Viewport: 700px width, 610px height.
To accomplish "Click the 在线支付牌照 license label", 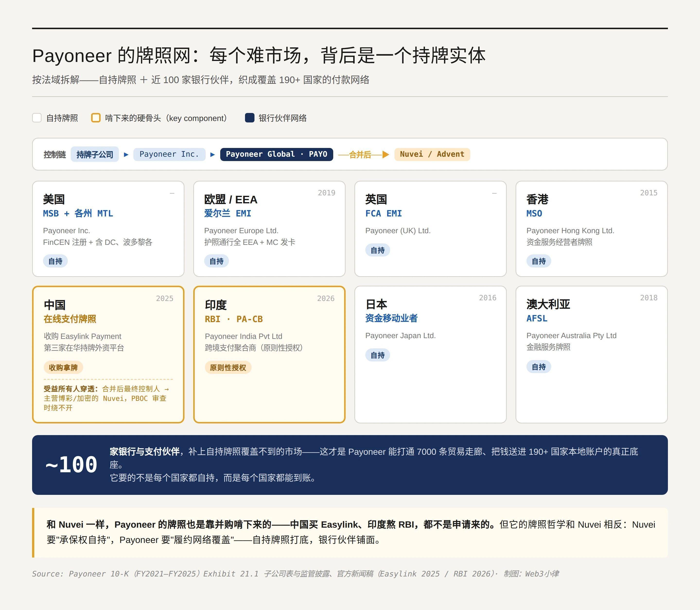I will tap(70, 319).
